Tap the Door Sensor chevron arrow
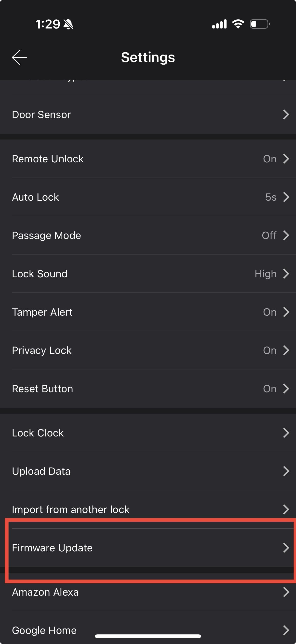This screenshot has height=644, width=296. click(x=286, y=114)
